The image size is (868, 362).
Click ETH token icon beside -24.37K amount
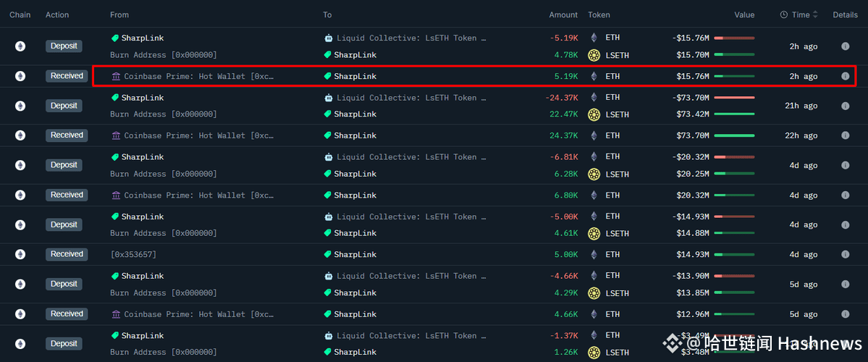pyautogui.click(x=594, y=98)
